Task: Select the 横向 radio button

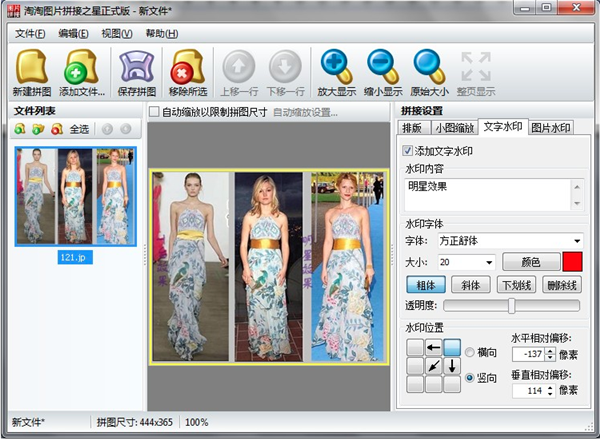Action: [x=472, y=352]
